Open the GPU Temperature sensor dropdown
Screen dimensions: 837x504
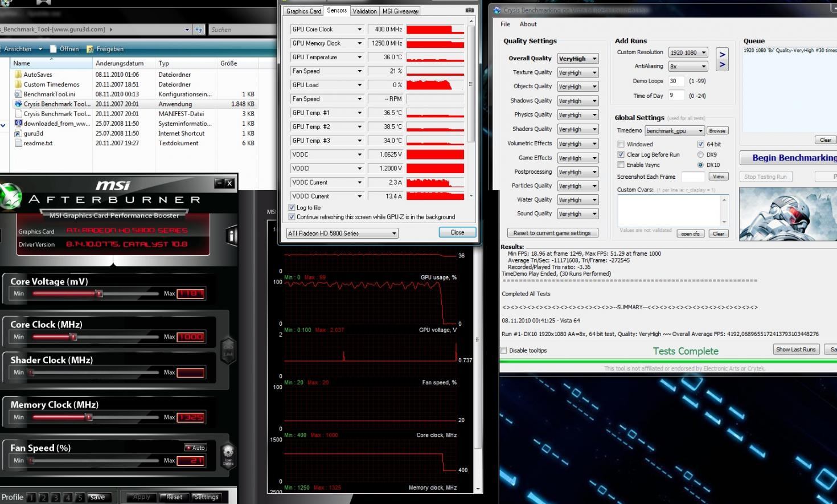(327, 57)
